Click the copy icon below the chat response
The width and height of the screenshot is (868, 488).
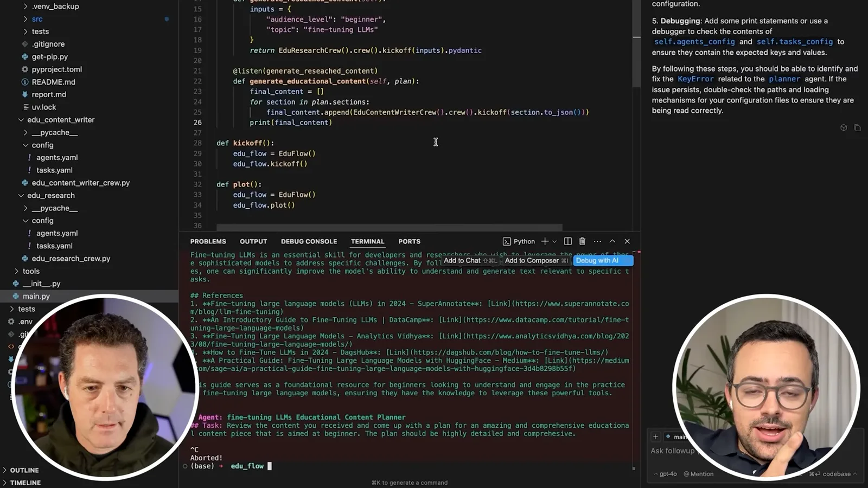coord(857,128)
